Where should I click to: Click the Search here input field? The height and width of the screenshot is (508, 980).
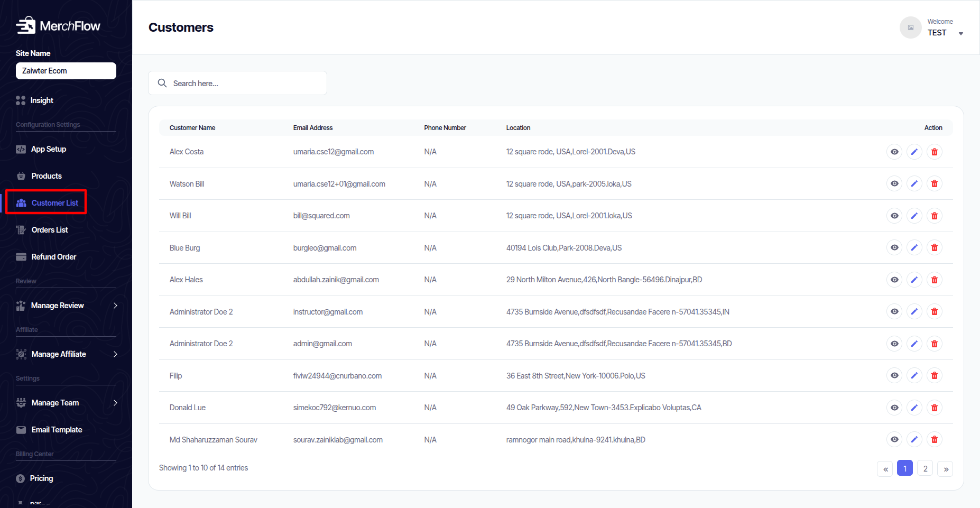click(246, 84)
